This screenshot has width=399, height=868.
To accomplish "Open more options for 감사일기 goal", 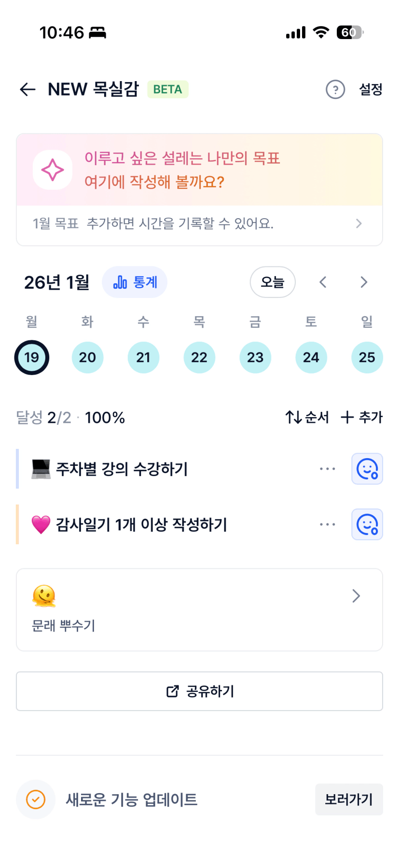I will point(327,524).
